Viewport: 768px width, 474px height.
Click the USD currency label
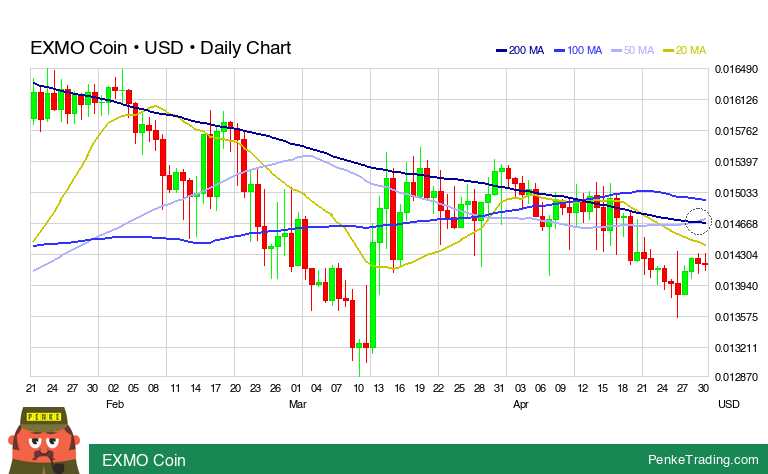coord(729,404)
